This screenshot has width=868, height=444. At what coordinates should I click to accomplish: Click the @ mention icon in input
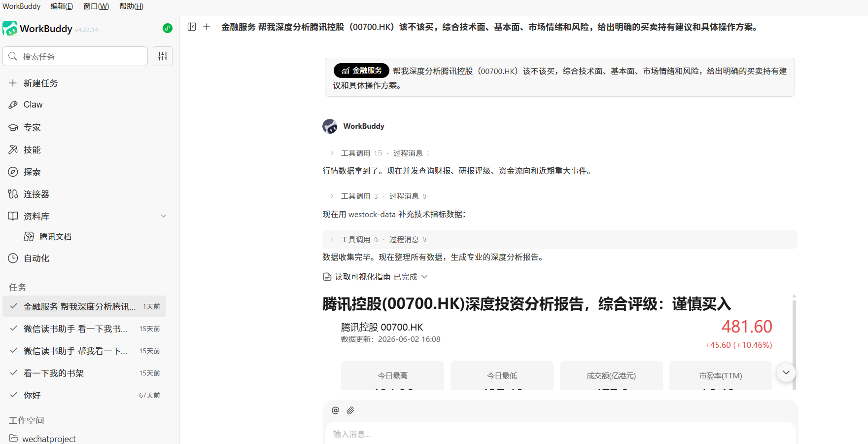[x=336, y=410]
